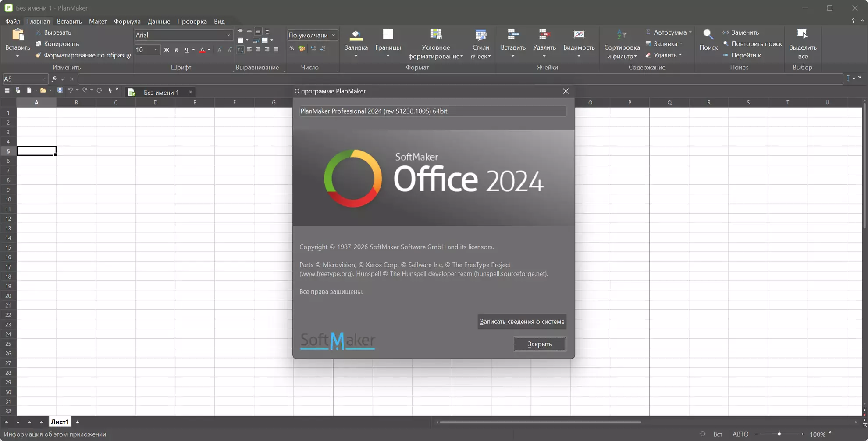Image resolution: width=868 pixels, height=441 pixels.
Task: Switch to the Данные ribbon tab
Action: pyautogui.click(x=159, y=21)
